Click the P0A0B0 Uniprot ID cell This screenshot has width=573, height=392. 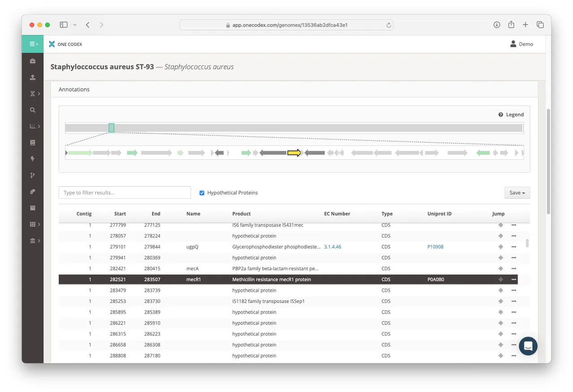pos(436,280)
